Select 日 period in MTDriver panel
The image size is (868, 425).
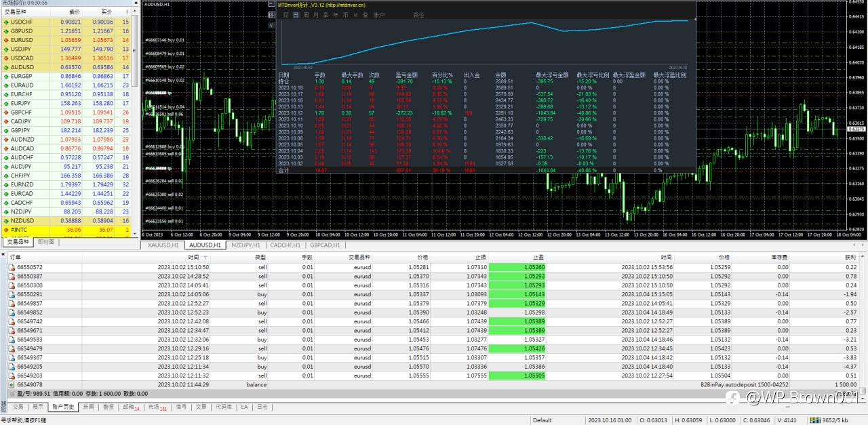(x=296, y=14)
